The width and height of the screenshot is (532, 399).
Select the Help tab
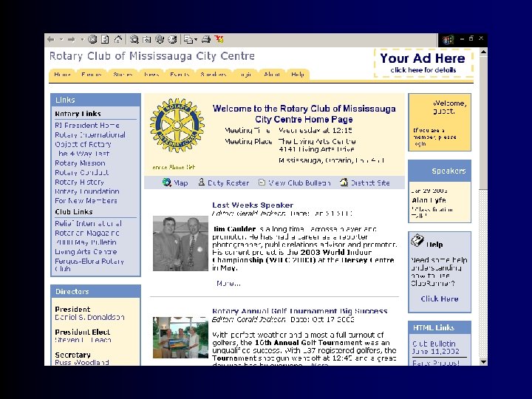click(x=298, y=75)
